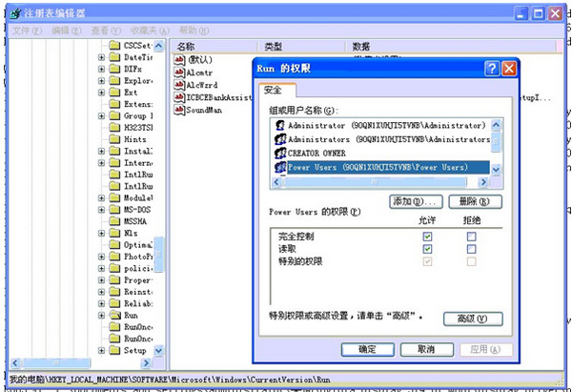The width and height of the screenshot is (572, 392).
Task: Select the Administrators group icon
Action: click(280, 139)
